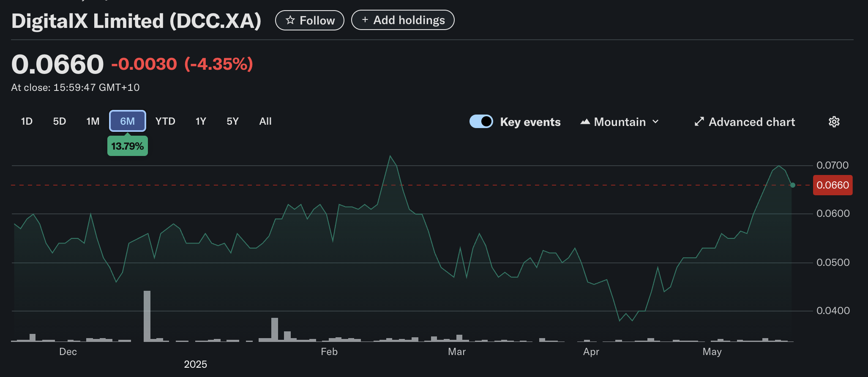Select the 6M time range tab

128,121
